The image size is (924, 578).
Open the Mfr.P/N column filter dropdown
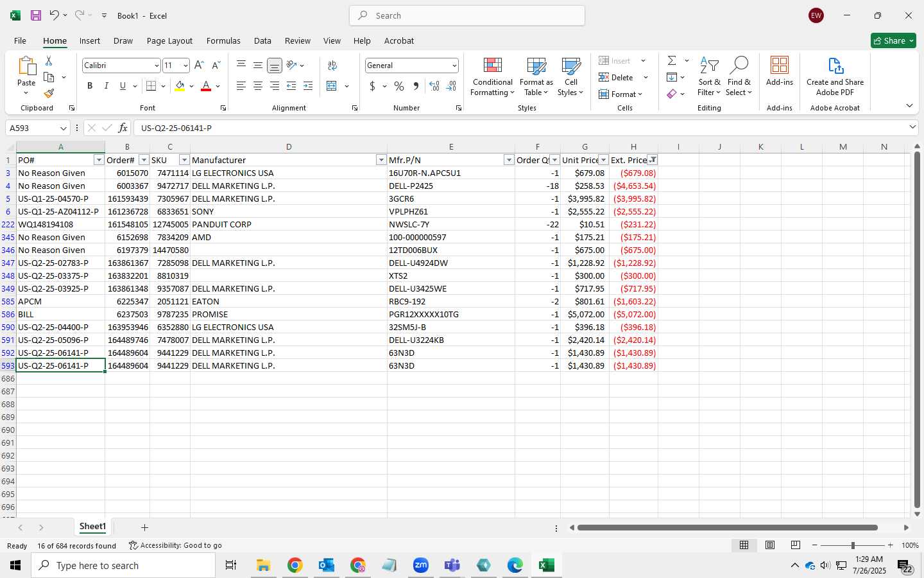[x=509, y=160]
